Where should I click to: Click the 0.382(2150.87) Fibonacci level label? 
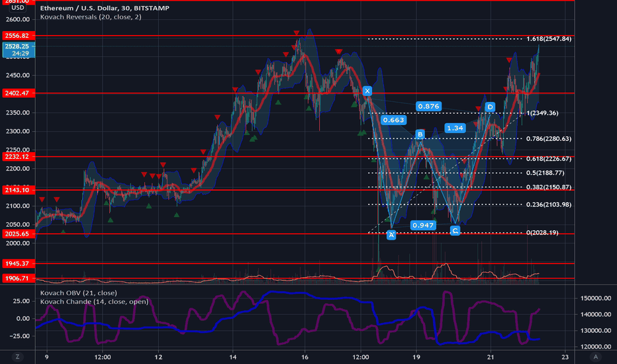[x=549, y=187]
